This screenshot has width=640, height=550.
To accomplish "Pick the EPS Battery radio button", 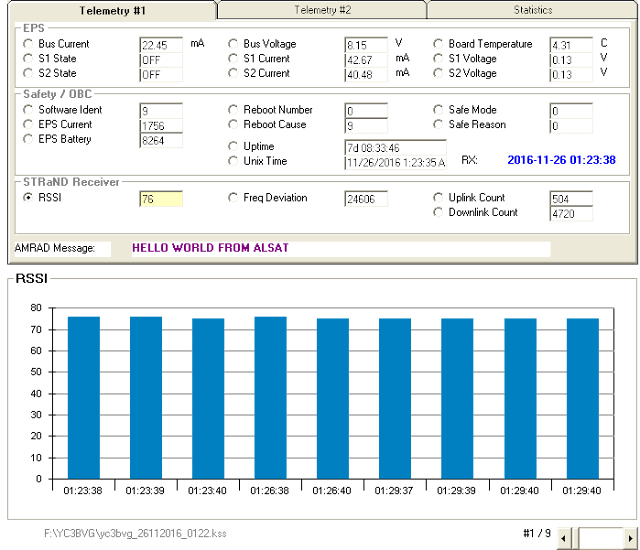I will [x=28, y=139].
